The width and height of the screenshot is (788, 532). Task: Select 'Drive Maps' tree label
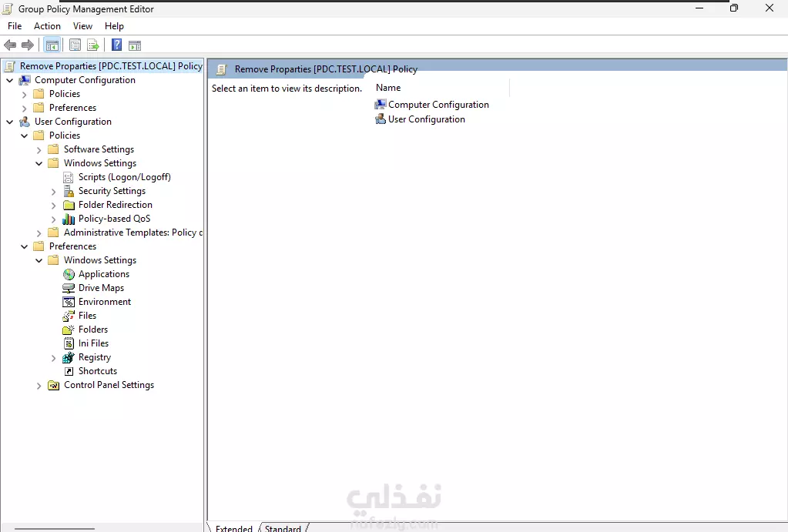[101, 288]
